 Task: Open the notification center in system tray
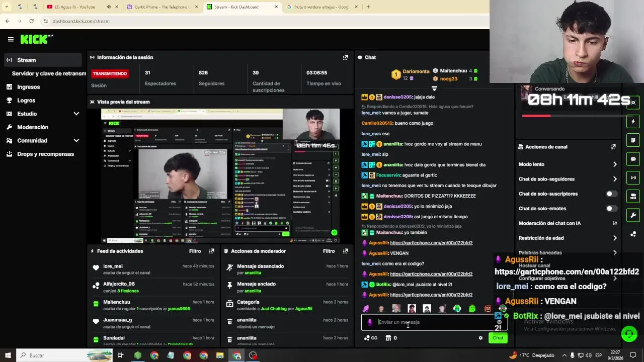[x=633, y=355]
